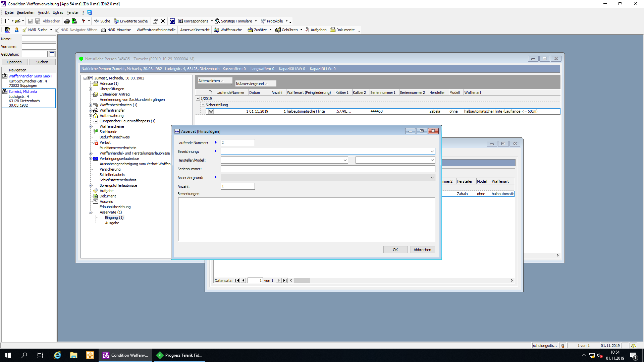Click the Suchen button in sidebar
Screen dimensions: 644x362
tap(42, 62)
